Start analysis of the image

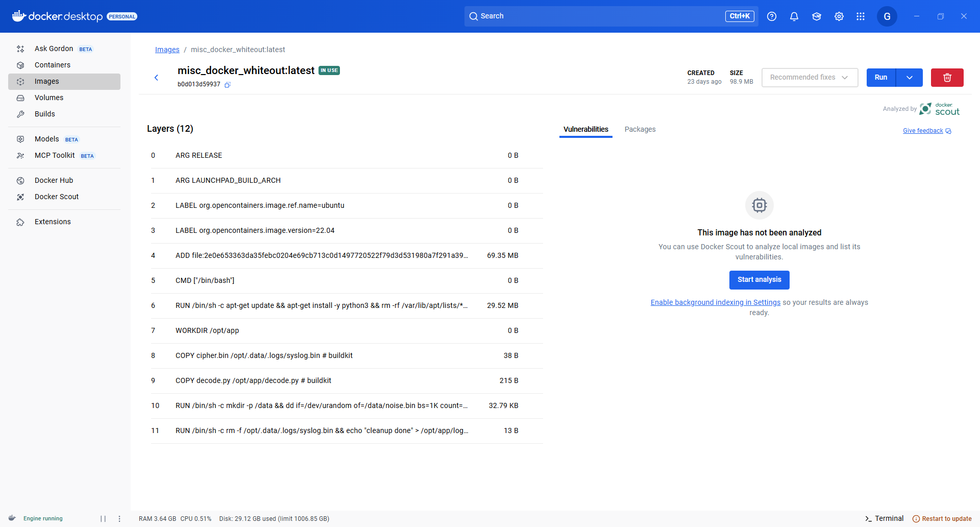coord(759,280)
